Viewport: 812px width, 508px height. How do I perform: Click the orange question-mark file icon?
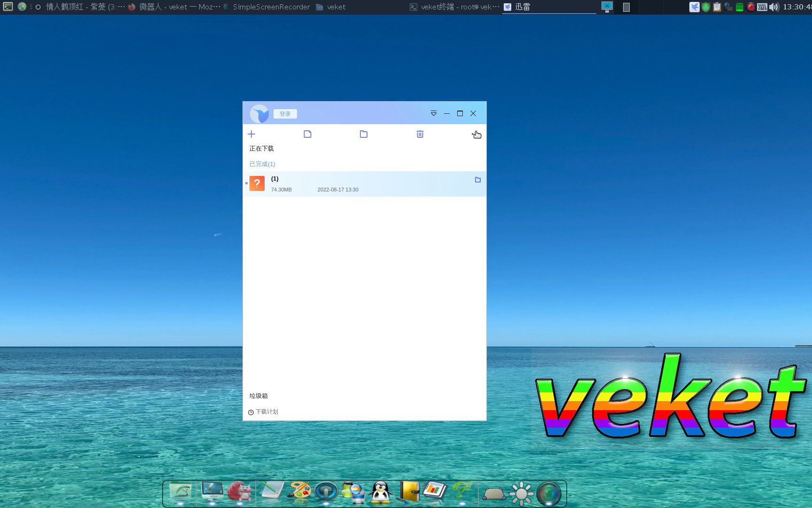(257, 183)
